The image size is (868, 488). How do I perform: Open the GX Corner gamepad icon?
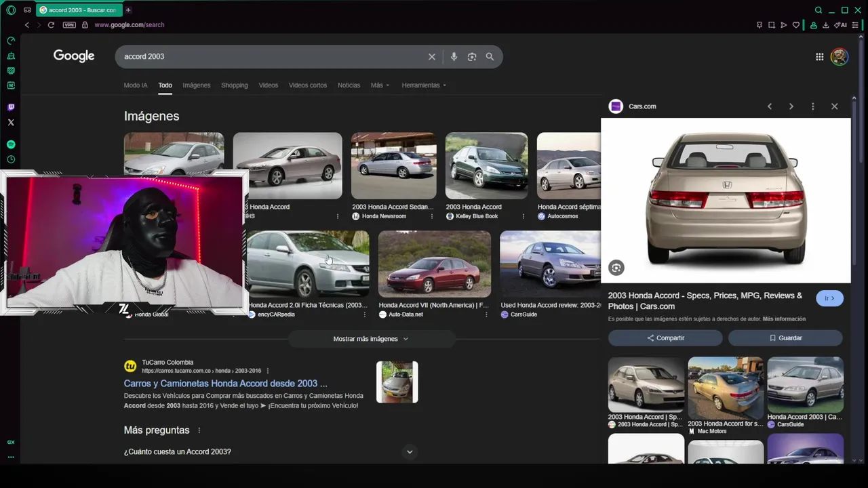click(x=27, y=10)
